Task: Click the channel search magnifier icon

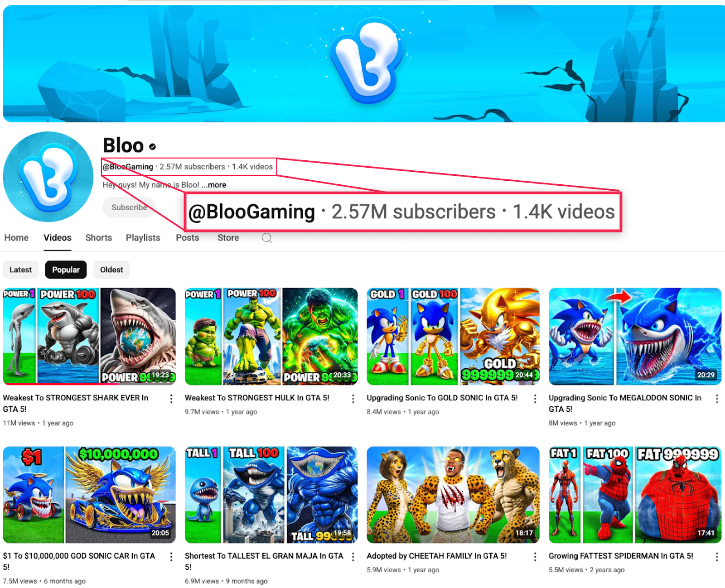Action: click(267, 238)
